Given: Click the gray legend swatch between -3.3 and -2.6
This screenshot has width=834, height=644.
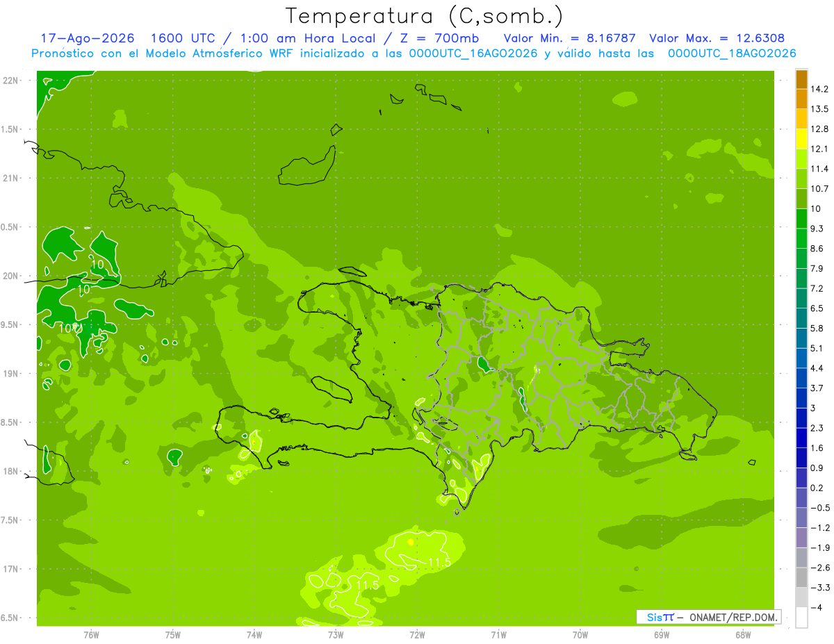Looking at the screenshot, I should pos(801,577).
